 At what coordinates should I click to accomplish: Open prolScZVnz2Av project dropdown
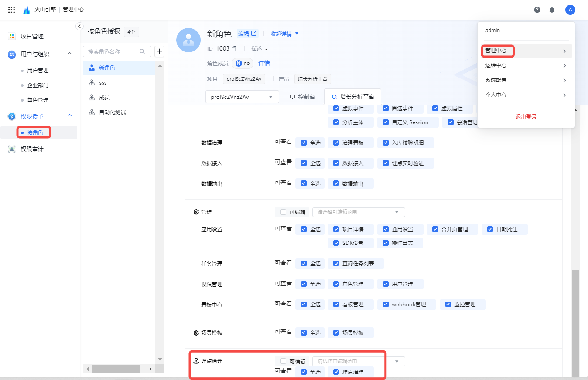(242, 97)
